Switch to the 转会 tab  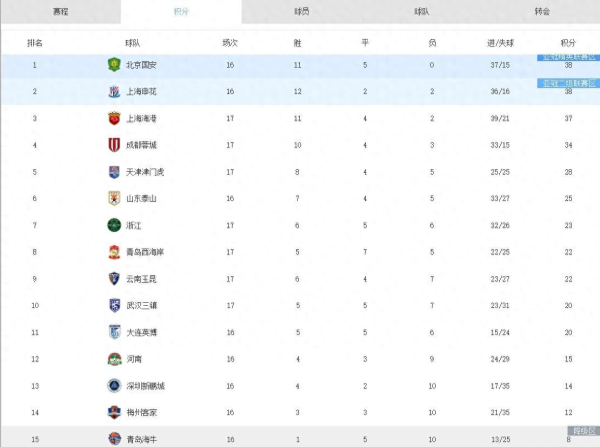tap(542, 11)
